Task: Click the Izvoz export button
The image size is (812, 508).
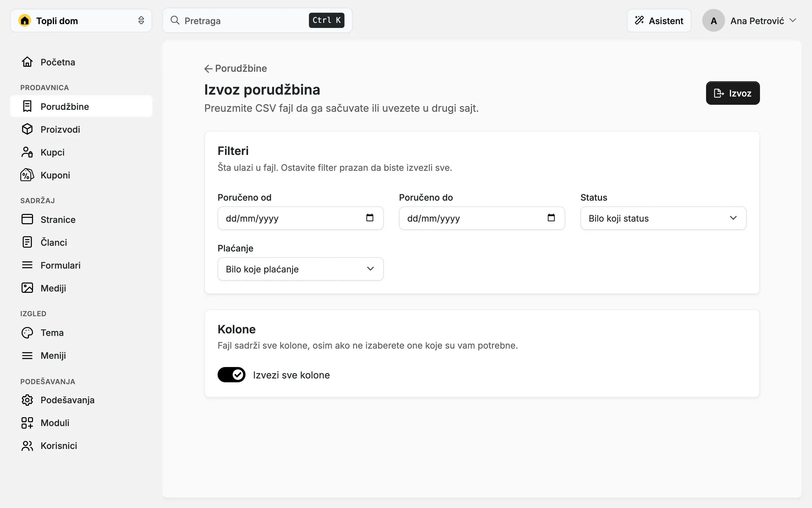Action: click(732, 93)
